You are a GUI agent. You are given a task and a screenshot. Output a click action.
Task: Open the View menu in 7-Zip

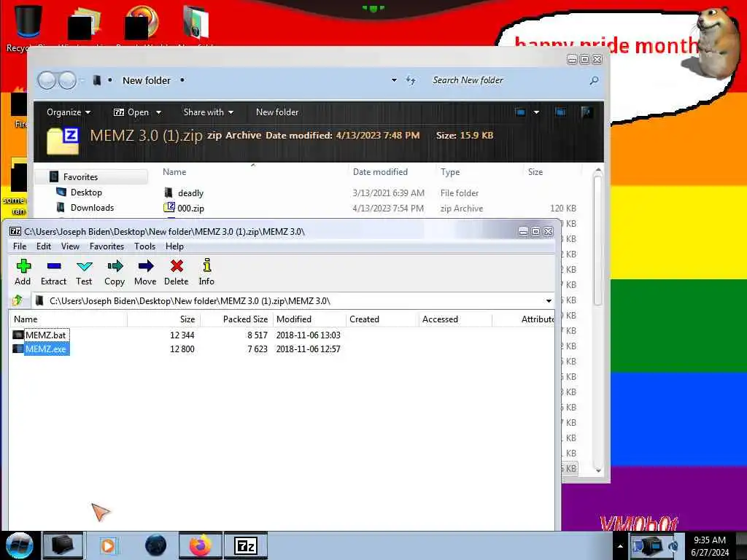[70, 246]
